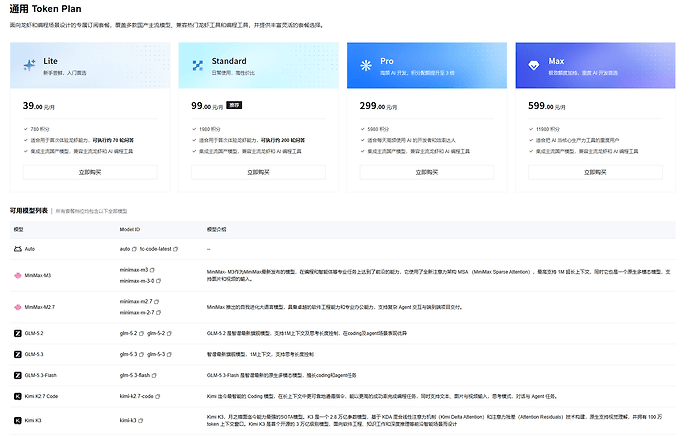
Task: Click the GLM-5.2 logo icon
Action: coord(18,333)
